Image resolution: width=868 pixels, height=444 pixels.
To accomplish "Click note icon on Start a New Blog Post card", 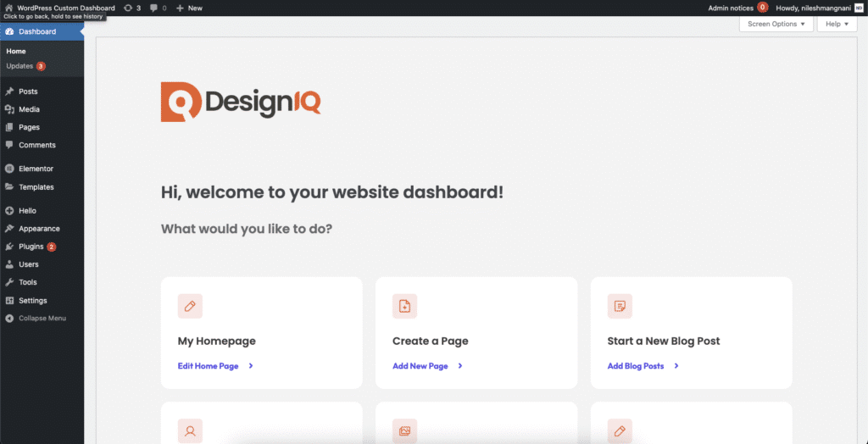I will (x=620, y=306).
